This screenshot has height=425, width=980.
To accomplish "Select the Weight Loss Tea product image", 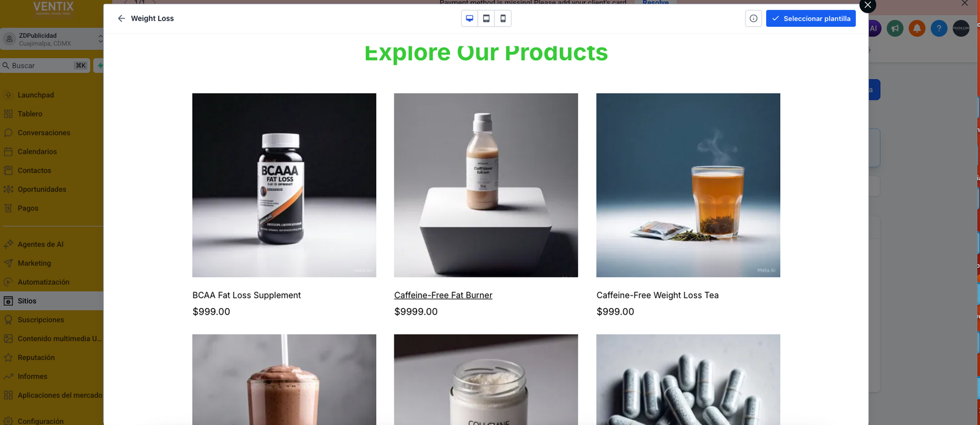I will click(x=688, y=185).
